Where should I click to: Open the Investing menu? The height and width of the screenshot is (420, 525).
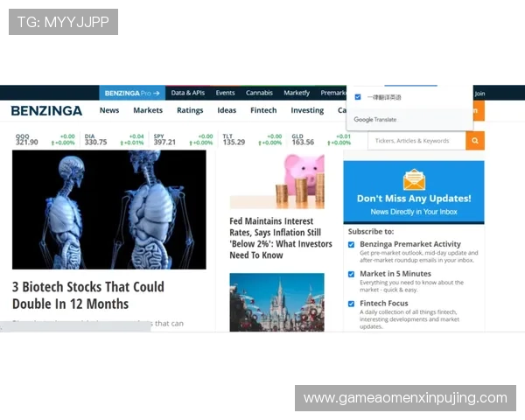tap(307, 110)
